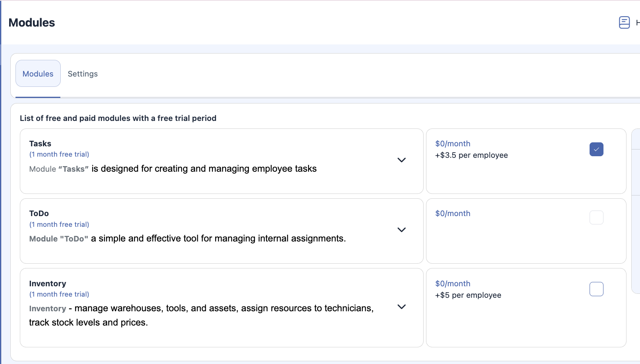This screenshot has width=640, height=364.
Task: Select the Modules tab
Action: tap(38, 74)
